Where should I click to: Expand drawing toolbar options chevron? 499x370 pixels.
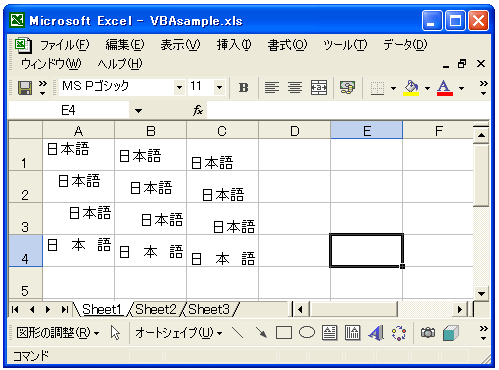[x=483, y=333]
